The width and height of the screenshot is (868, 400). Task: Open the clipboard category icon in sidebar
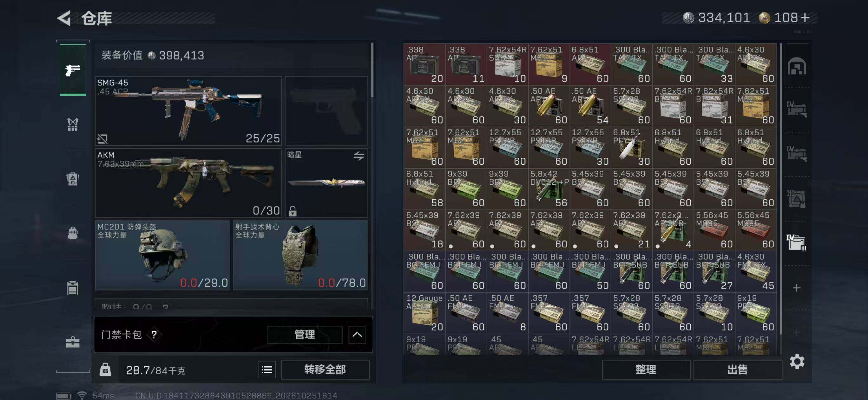pyautogui.click(x=72, y=288)
